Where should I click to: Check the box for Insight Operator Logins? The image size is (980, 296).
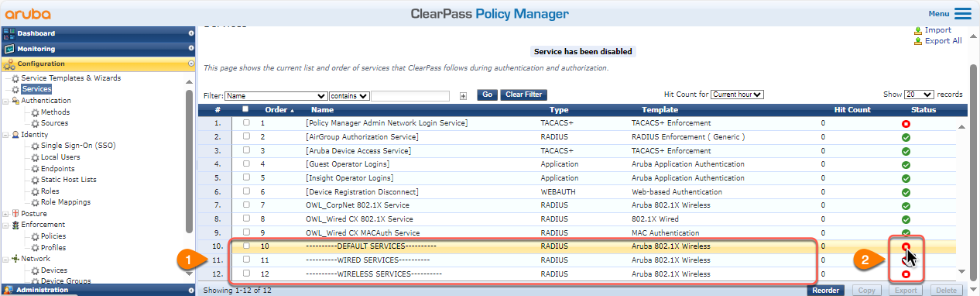(246, 177)
